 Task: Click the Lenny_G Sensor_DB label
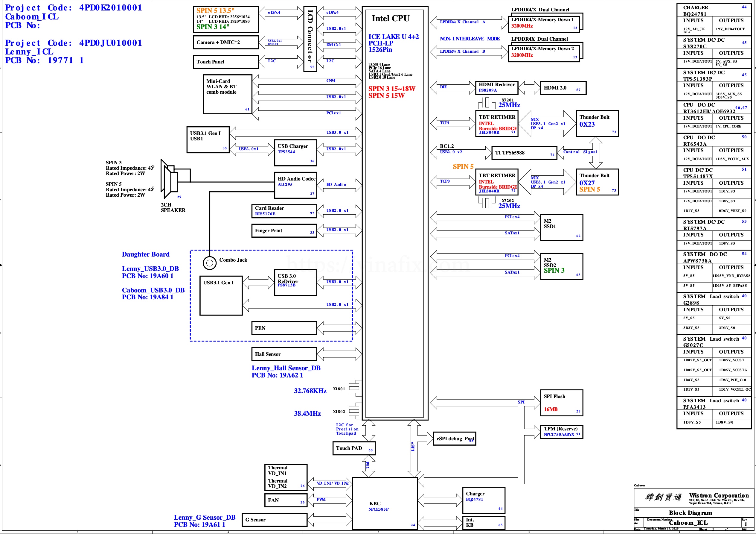point(205,517)
